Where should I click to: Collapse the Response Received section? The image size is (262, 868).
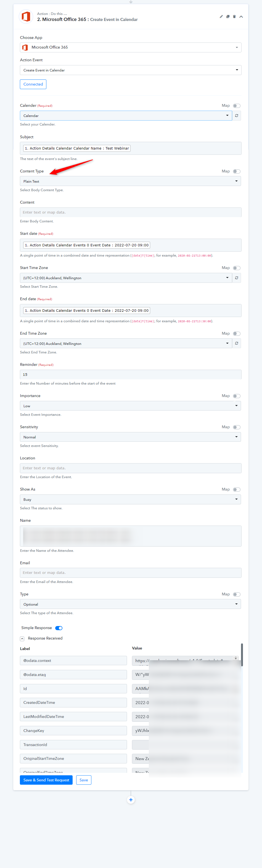(x=22, y=638)
